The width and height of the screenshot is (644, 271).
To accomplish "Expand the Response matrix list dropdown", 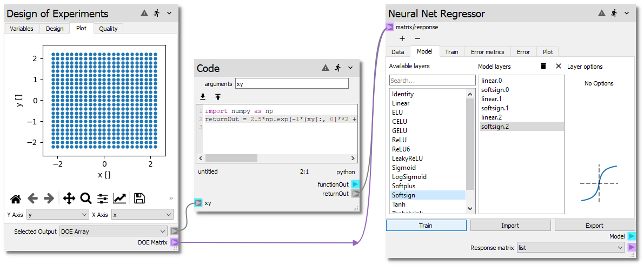I will (570, 247).
